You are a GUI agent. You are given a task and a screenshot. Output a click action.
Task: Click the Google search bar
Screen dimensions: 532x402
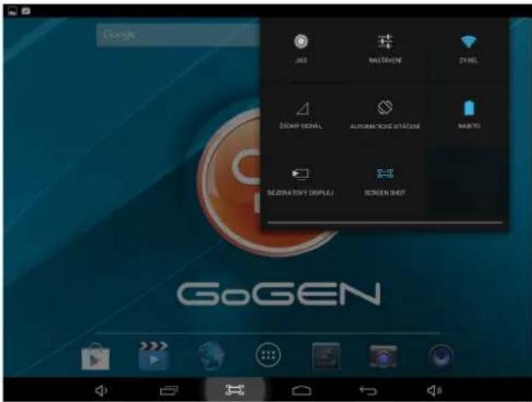(x=178, y=35)
